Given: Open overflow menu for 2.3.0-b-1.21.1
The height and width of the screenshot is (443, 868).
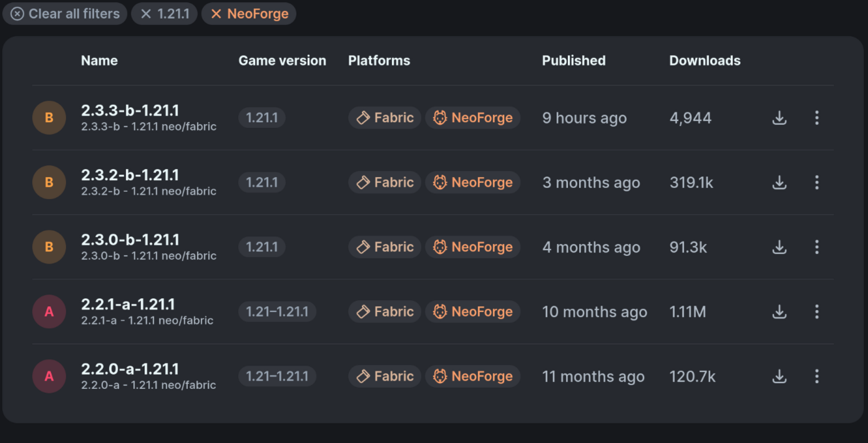Looking at the screenshot, I should (x=816, y=247).
